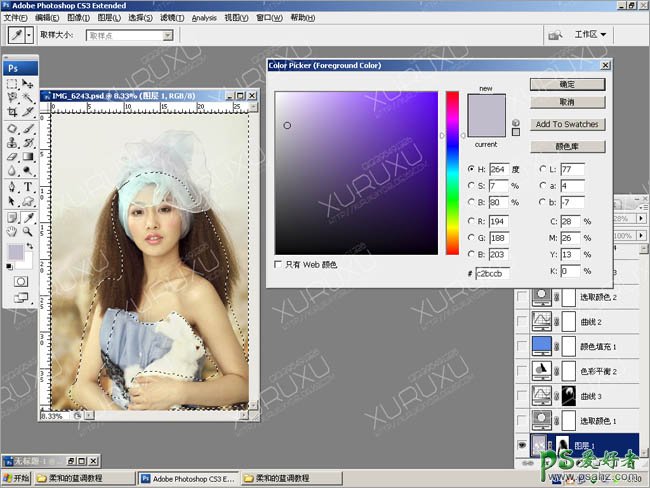Viewport: 650px width, 488px height.
Task: Select the Rectangular Marquee tool
Action: pos(12,84)
